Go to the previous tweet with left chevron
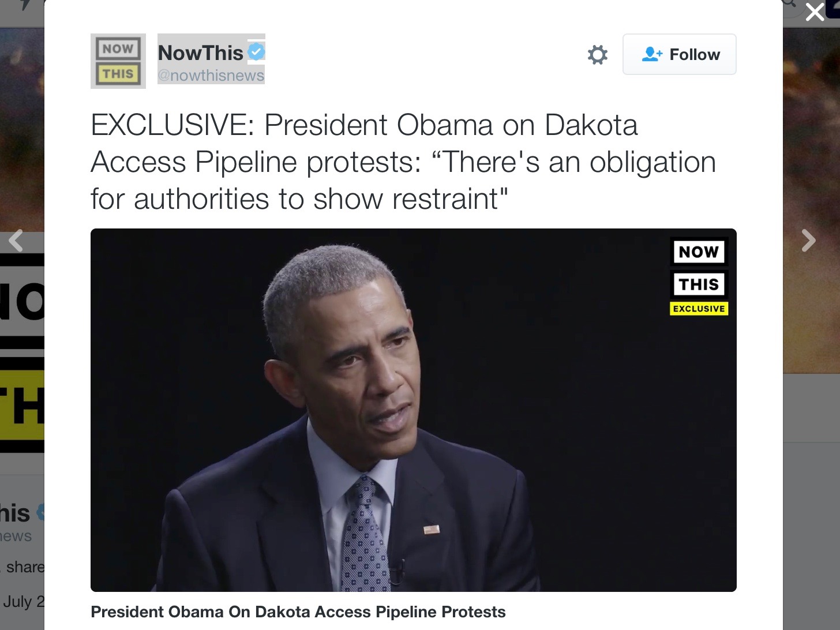Image resolution: width=840 pixels, height=630 pixels. click(x=16, y=241)
